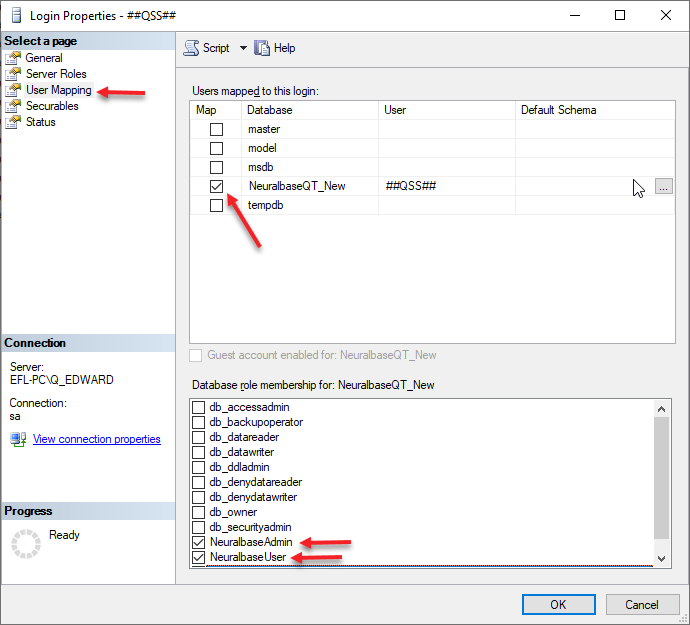Maximize the Login Properties window
690x625 pixels.
[620, 15]
